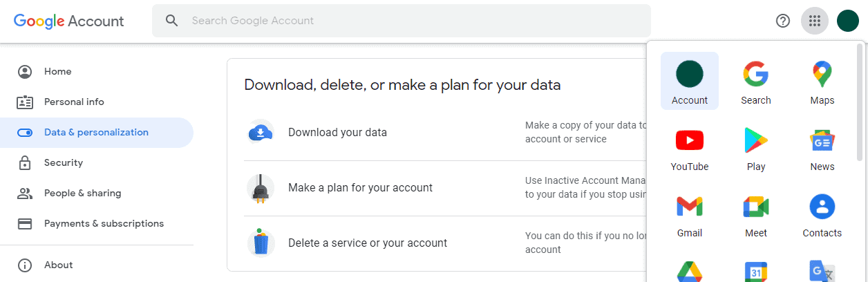
Task: Go to Home in sidebar
Action: point(97,72)
